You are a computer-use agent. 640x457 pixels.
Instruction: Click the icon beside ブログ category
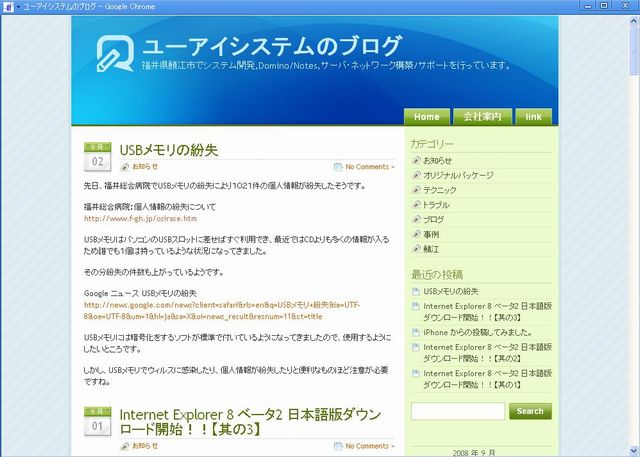point(416,219)
